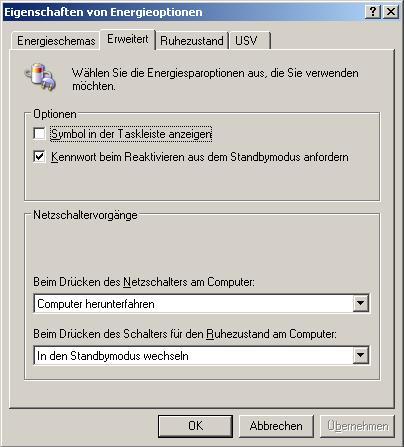The height and width of the screenshot is (447, 404).
Task: Click the question mark help button
Action: tap(373, 12)
